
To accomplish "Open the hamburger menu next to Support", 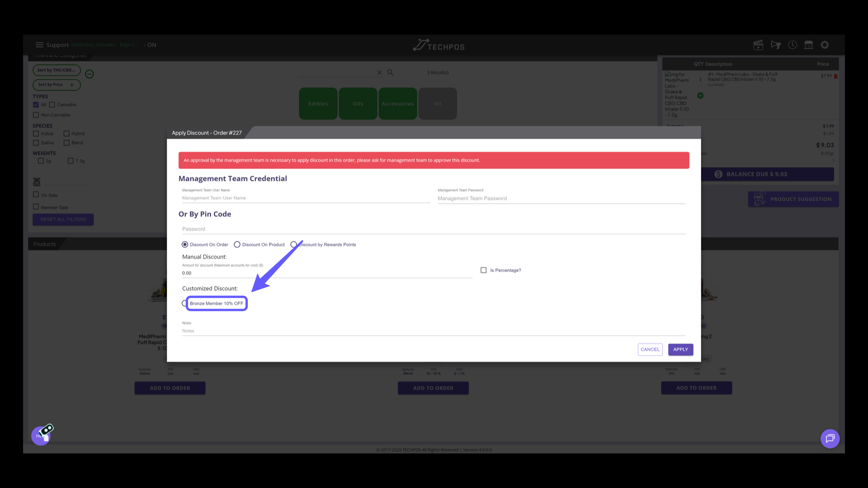I will [40, 44].
